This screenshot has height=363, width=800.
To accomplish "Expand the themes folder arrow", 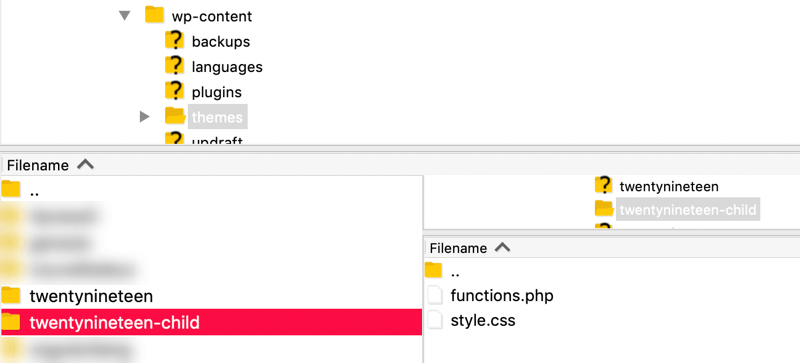I will click(144, 117).
